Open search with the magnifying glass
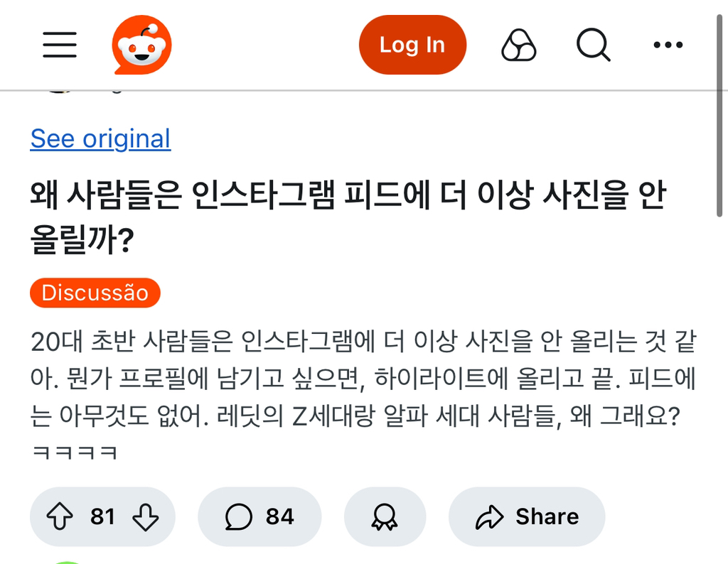The width and height of the screenshot is (728, 564). pyautogui.click(x=593, y=45)
